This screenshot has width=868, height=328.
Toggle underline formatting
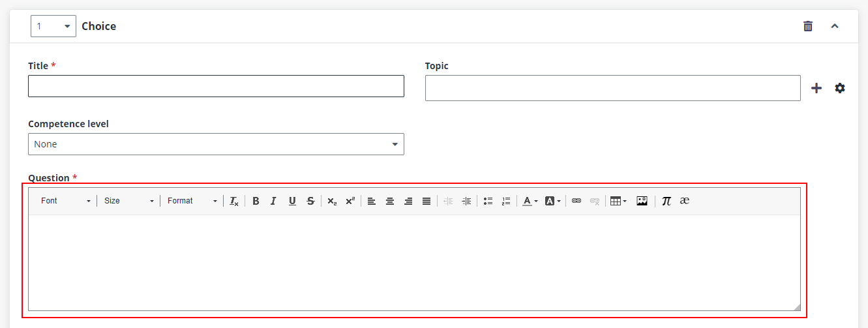pos(292,201)
